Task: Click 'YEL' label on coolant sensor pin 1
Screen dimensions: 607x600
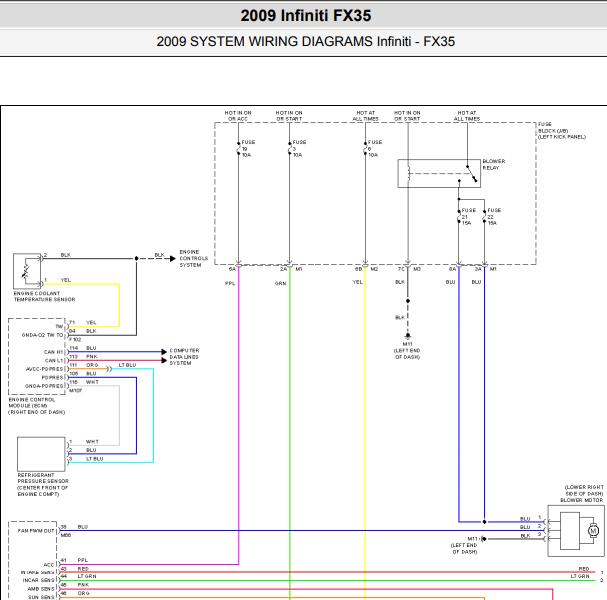Action: (66, 279)
